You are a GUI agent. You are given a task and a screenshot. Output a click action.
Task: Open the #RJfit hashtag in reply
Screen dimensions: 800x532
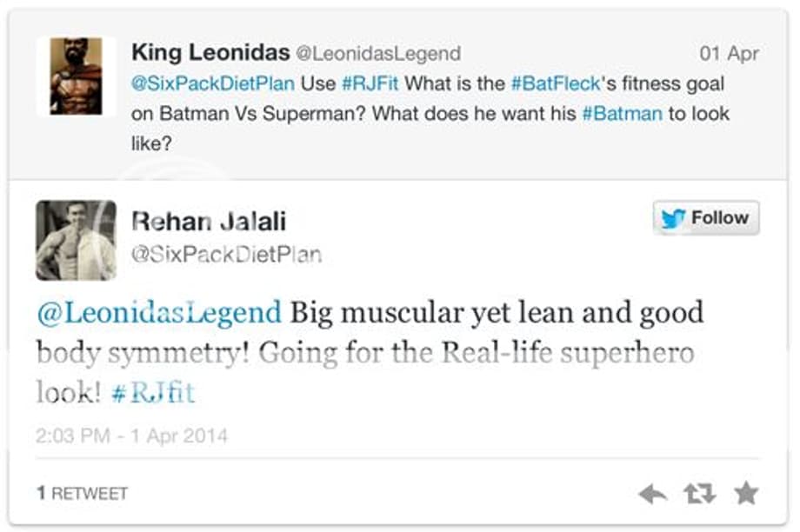point(153,392)
